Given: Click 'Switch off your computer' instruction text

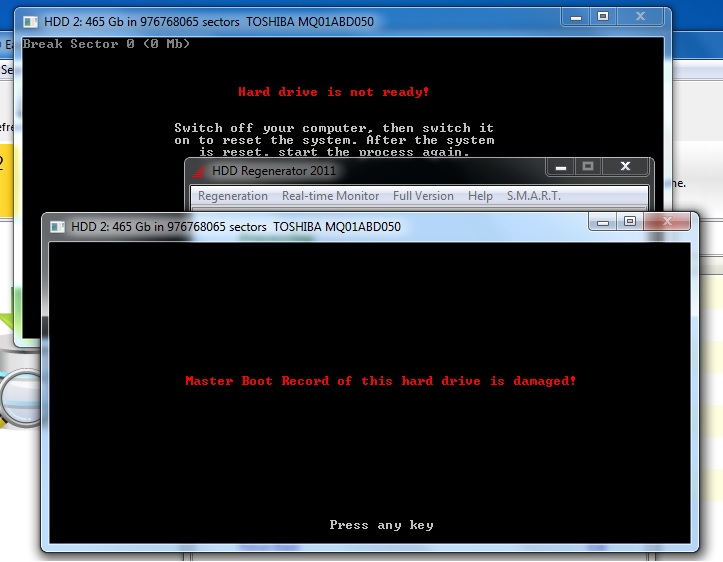Looking at the screenshot, I should [x=334, y=140].
